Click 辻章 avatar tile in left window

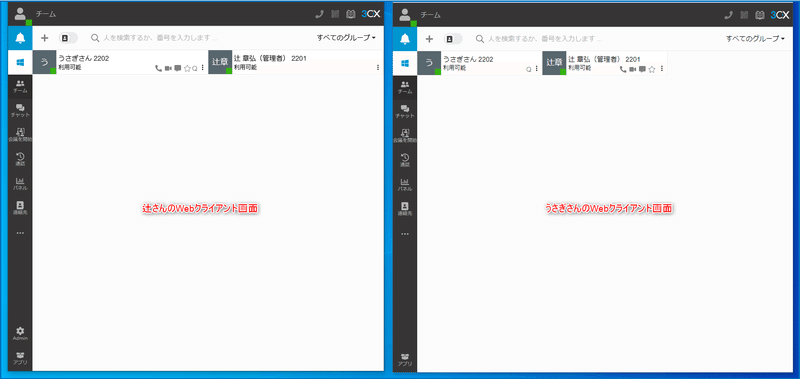(220, 62)
